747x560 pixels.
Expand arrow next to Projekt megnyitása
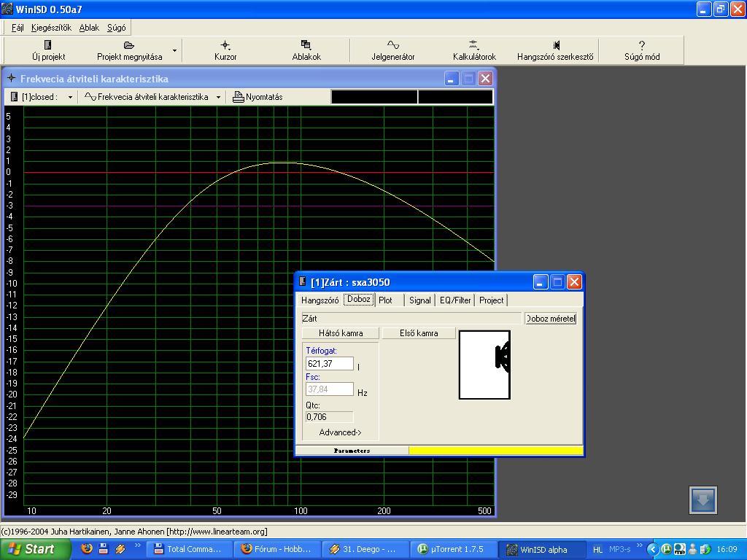[174, 51]
